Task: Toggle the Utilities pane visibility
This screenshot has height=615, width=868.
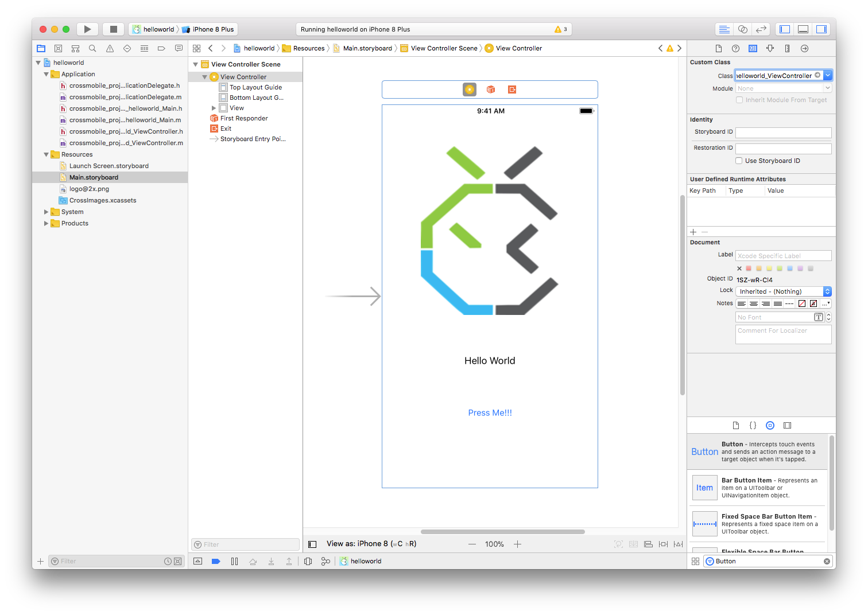Action: point(821,29)
